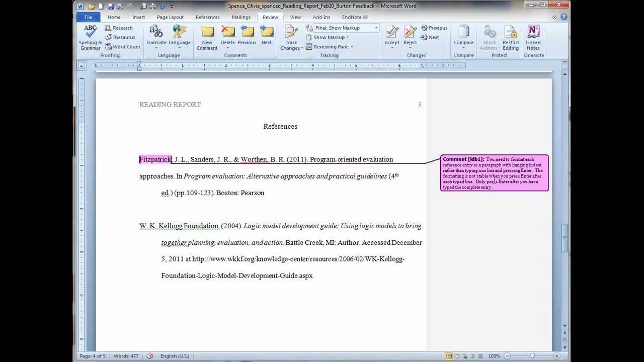Click the zoom in plus button
Image resolution: width=644 pixels, height=362 pixels.
click(x=557, y=356)
